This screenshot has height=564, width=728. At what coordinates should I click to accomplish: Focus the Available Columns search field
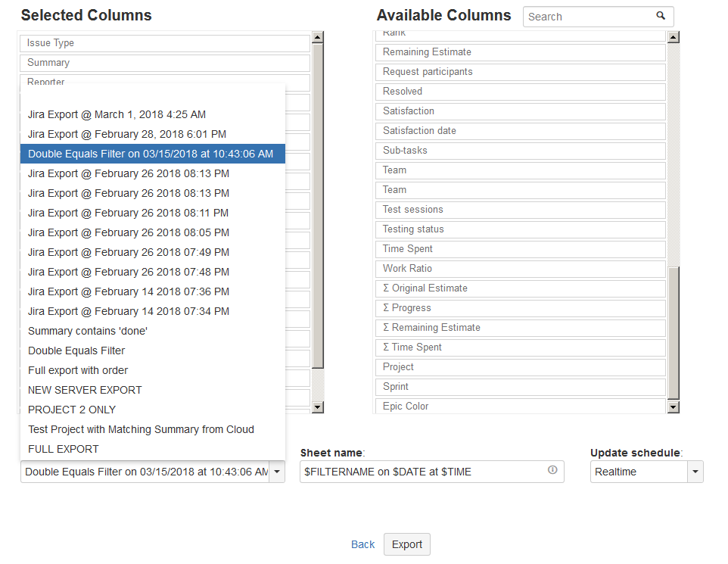pyautogui.click(x=586, y=17)
